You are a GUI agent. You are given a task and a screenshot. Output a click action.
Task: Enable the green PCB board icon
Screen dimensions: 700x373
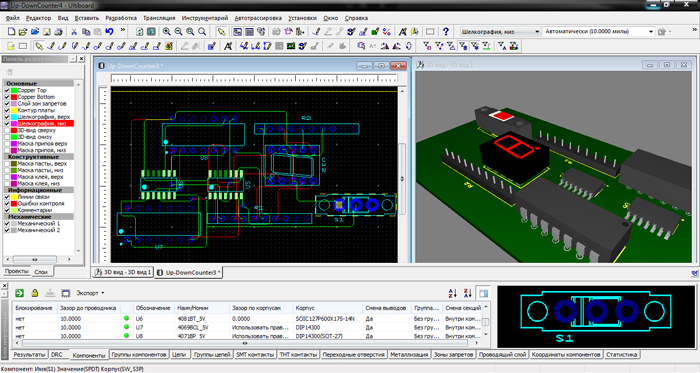(291, 46)
